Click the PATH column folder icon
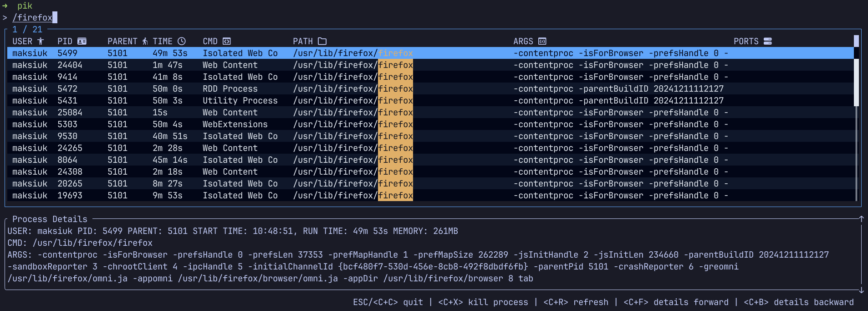Viewport: 868px width, 311px height. tap(322, 41)
